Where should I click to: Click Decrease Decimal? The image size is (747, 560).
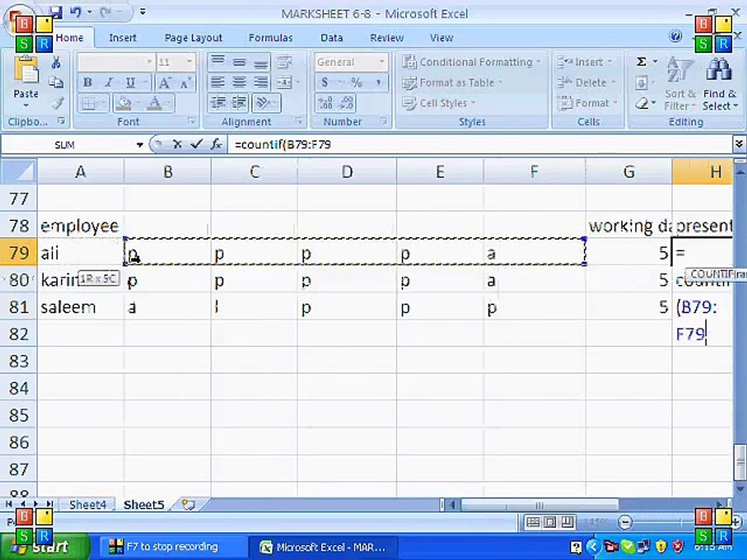coord(345,103)
